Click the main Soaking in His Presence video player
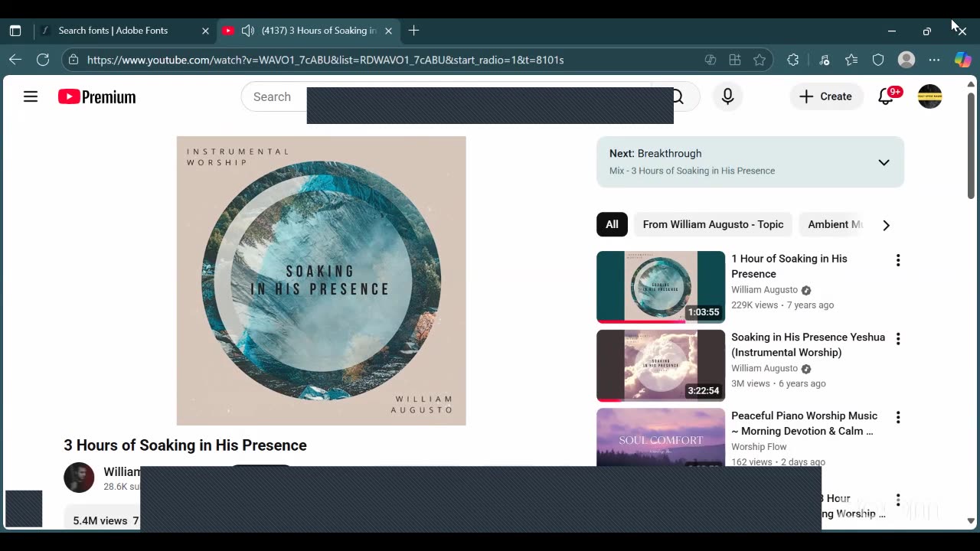 322,281
